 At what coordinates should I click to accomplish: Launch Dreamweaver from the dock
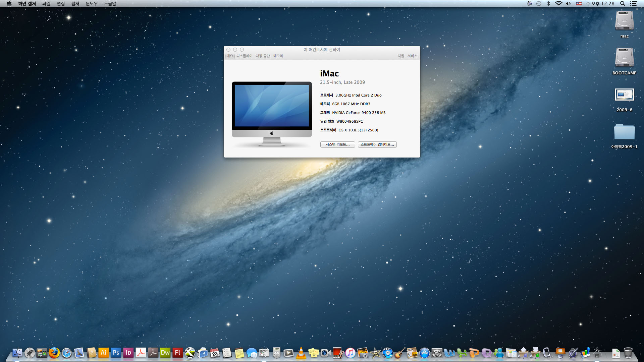pos(165,353)
